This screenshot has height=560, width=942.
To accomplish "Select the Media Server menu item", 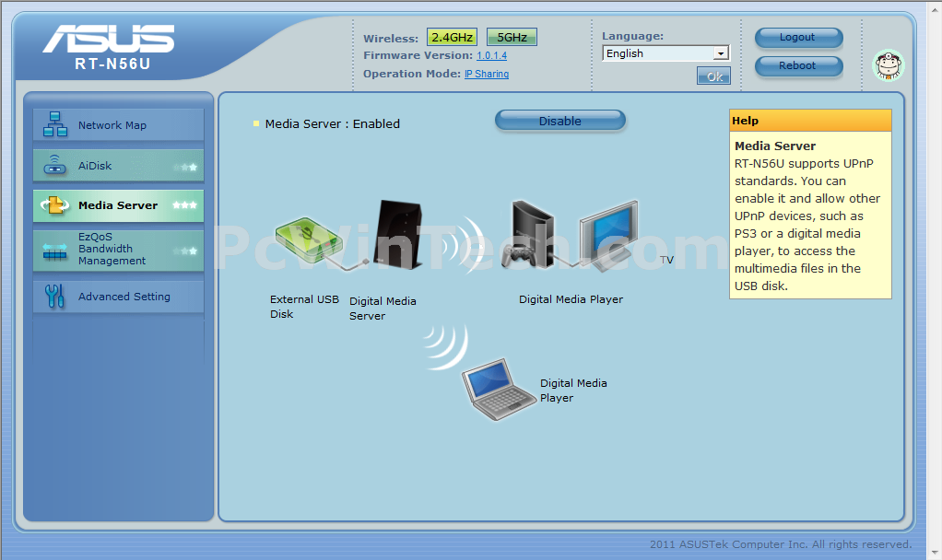I will point(118,206).
